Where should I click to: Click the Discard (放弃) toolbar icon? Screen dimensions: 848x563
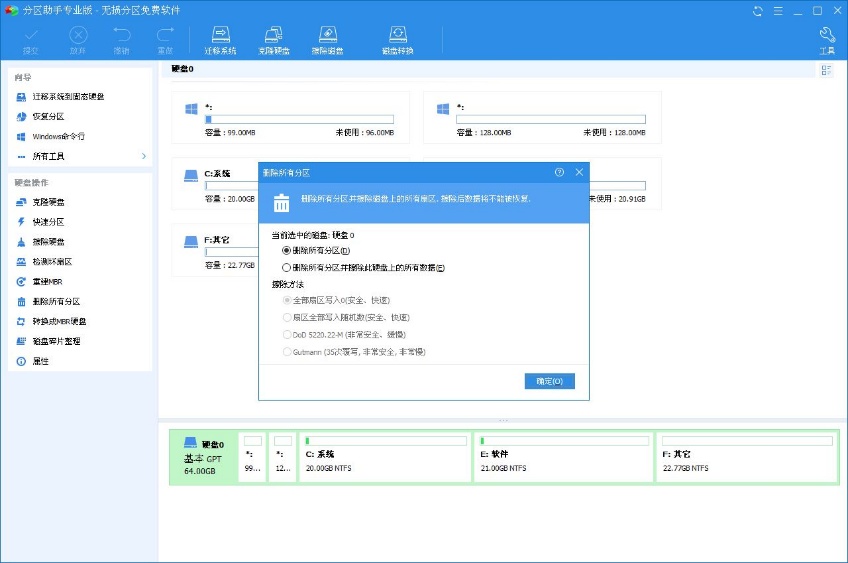tap(78, 41)
